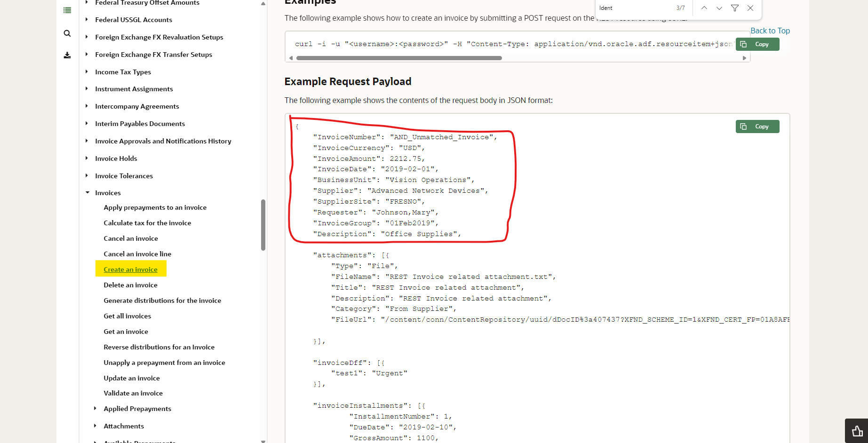Open Get an invoice topic

[126, 332]
